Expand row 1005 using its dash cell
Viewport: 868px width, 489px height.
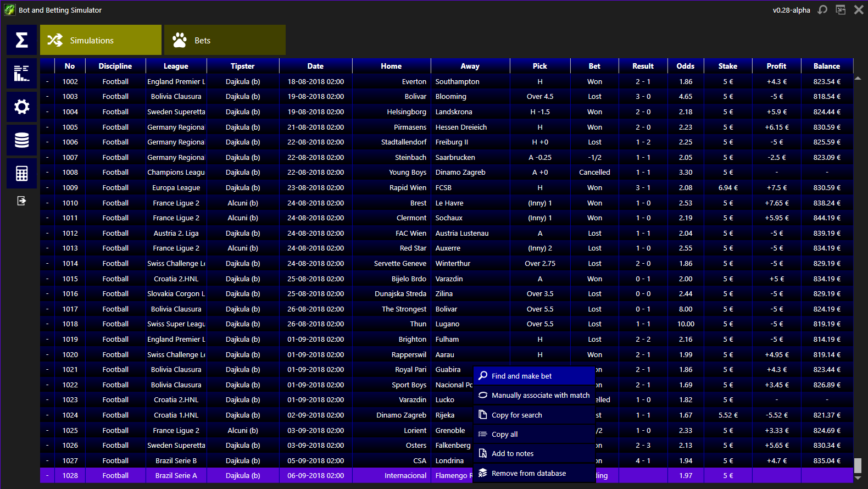click(x=47, y=127)
